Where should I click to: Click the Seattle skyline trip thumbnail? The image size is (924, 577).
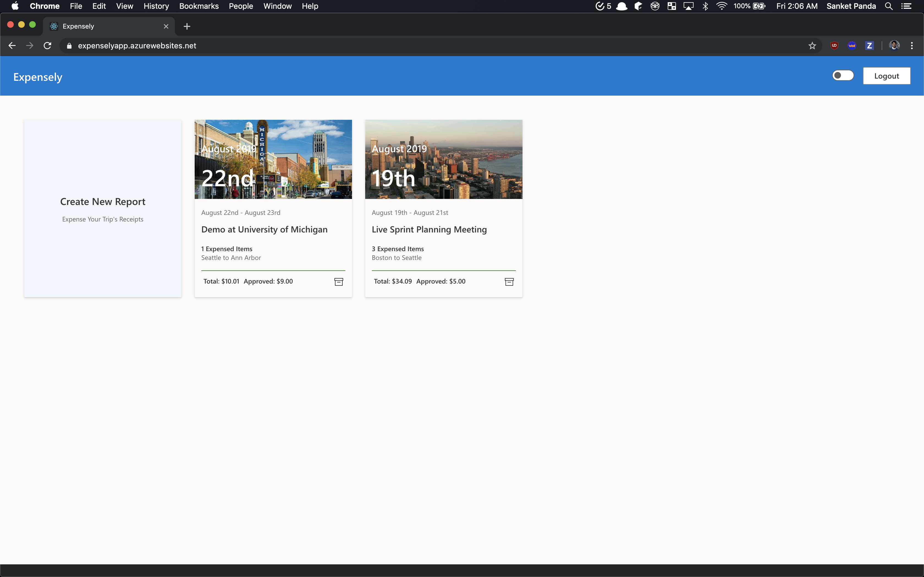(x=443, y=159)
